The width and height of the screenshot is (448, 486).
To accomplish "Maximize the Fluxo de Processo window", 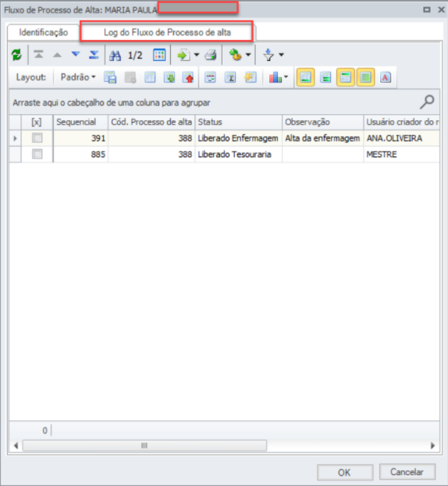I will click(x=427, y=9).
